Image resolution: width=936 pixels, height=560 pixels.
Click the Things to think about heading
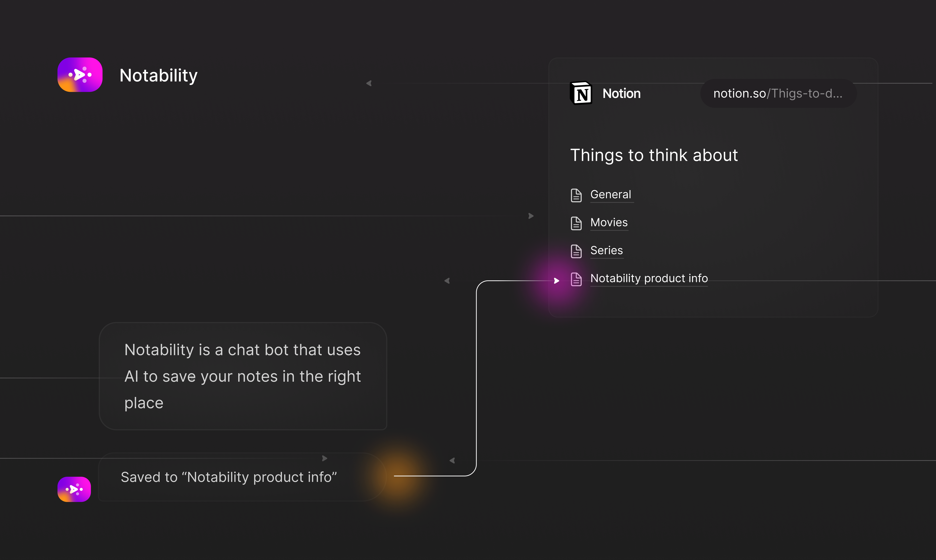[654, 155]
